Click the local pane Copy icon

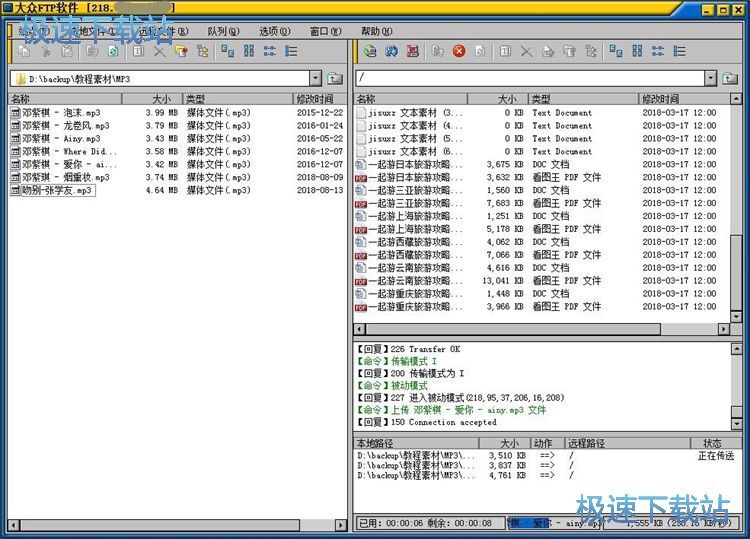click(x=24, y=51)
